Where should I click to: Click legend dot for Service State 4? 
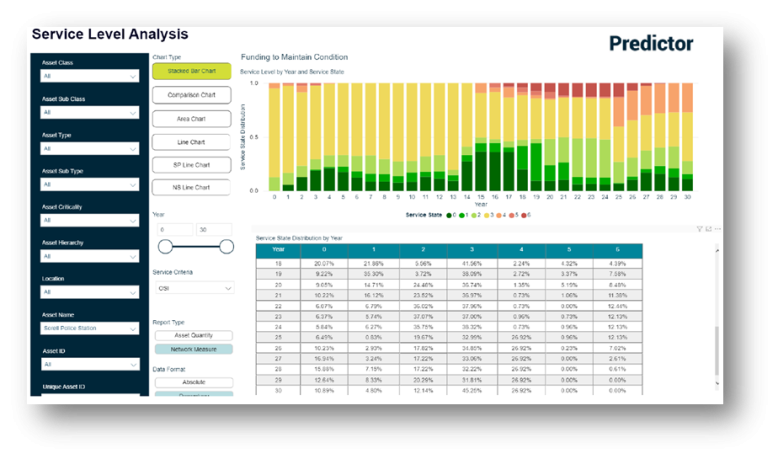[499, 215]
